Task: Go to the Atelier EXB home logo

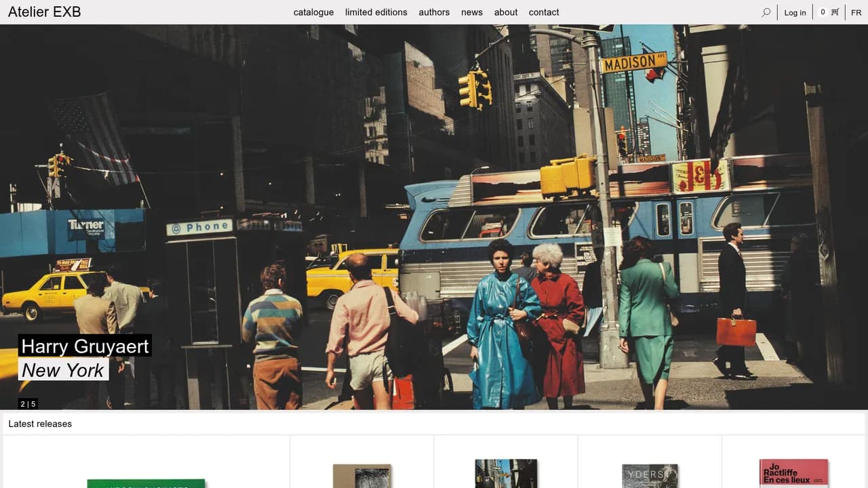Action: pos(44,12)
